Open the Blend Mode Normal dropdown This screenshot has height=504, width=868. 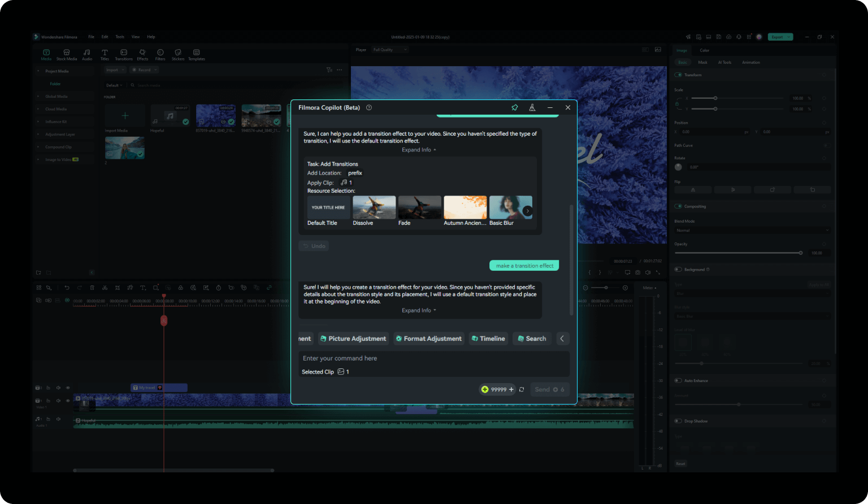[x=752, y=231]
